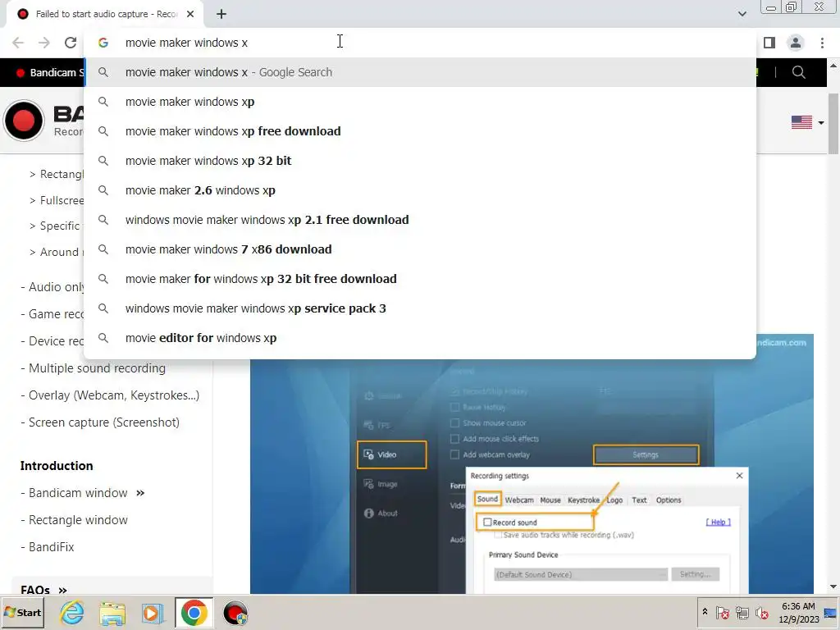Screen dimensions: 840x630
Task: Expand the Bandicam window double-chevron
Action: tap(140, 493)
